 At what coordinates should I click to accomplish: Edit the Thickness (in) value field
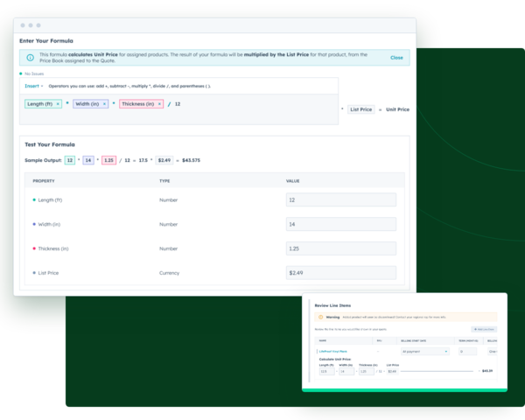click(x=341, y=248)
